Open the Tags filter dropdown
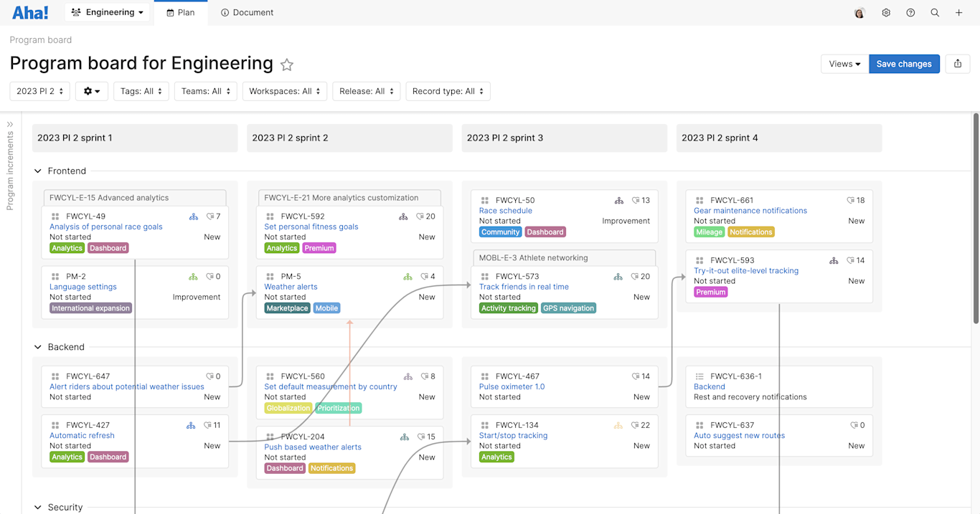The height and width of the screenshot is (514, 980). [x=141, y=91]
